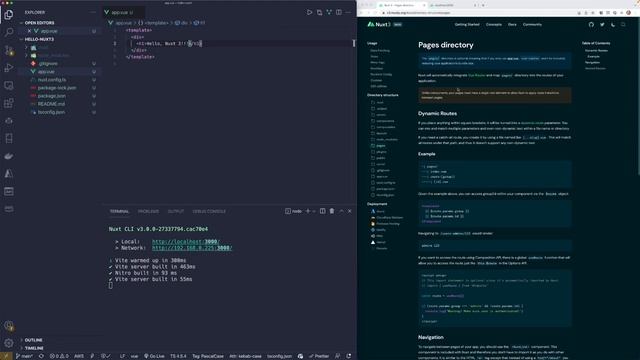
Task: Click the Dynamic Routes table of contents link
Action: (x=596, y=51)
